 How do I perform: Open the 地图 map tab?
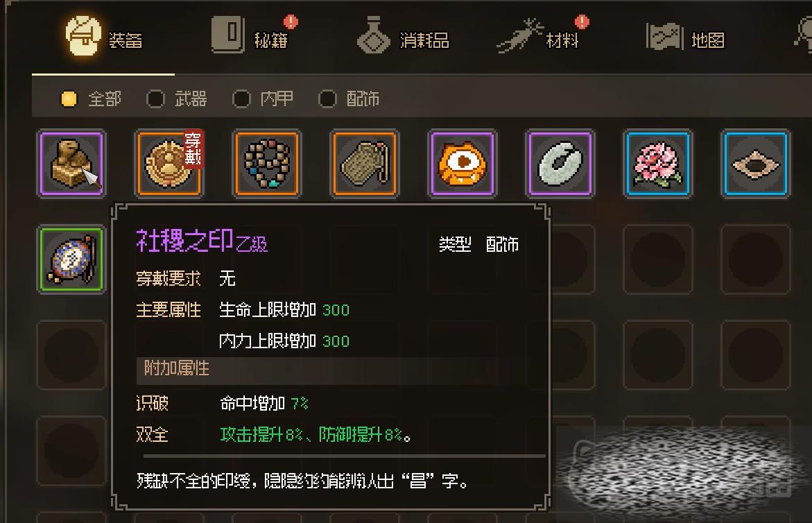click(x=686, y=37)
